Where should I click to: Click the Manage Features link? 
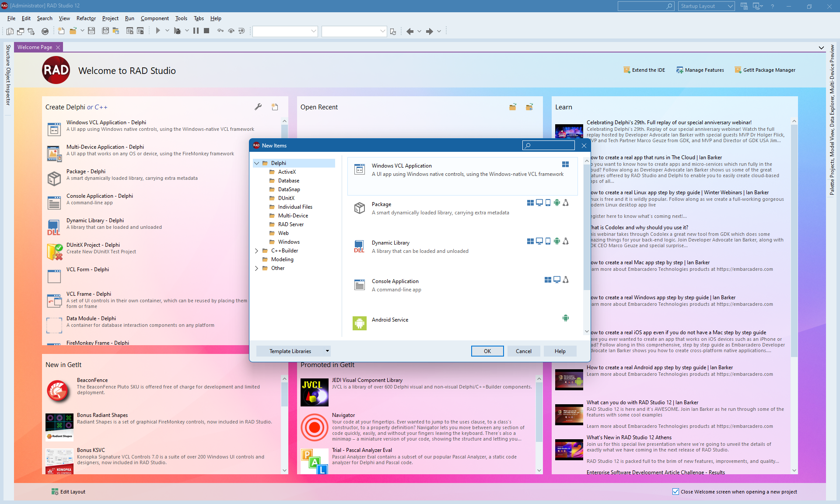[700, 70]
